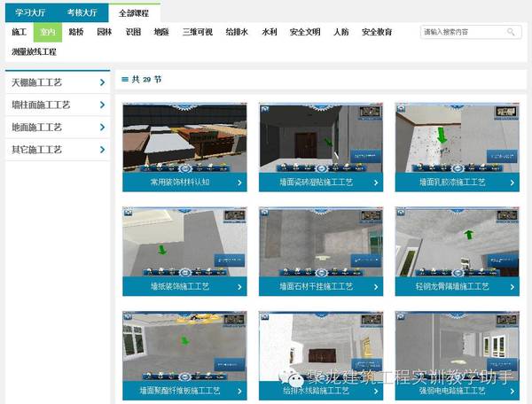
Task: Open the 三维可视 category link
Action: coord(198,32)
